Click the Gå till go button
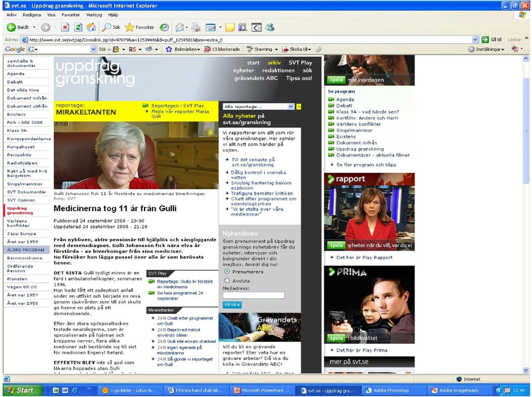This screenshot has width=532, height=397. click(x=492, y=39)
